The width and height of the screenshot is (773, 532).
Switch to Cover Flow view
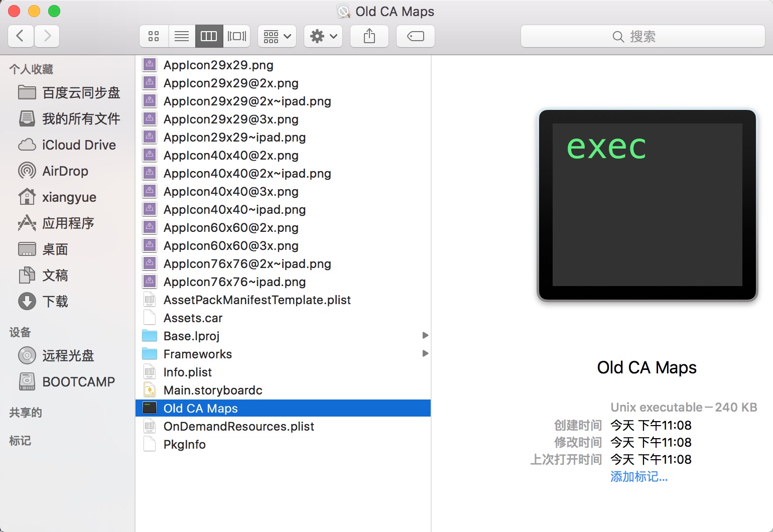click(237, 36)
